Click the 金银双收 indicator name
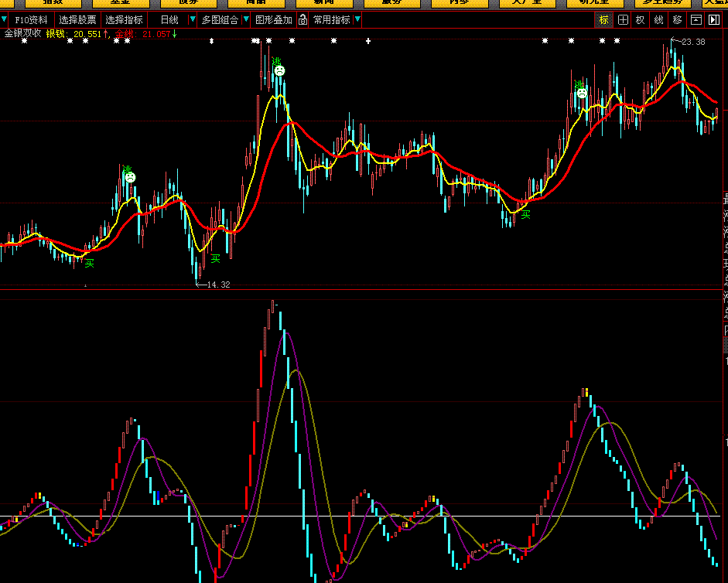This screenshot has width=728, height=583. [22, 33]
